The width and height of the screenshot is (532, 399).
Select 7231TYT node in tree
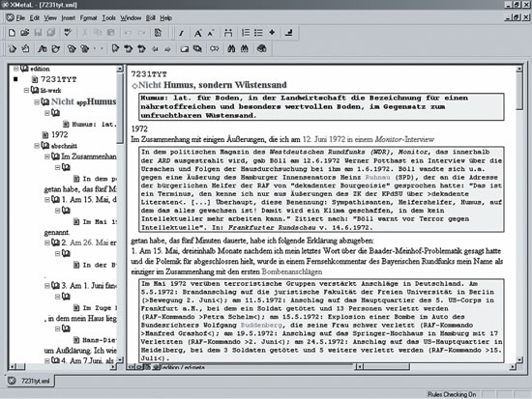[x=58, y=79]
